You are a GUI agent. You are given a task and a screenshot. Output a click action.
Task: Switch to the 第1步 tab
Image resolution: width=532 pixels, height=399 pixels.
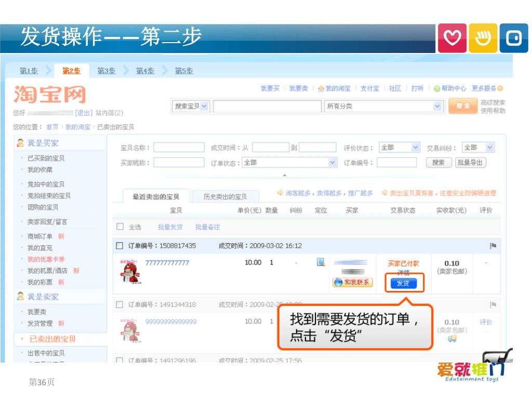pyautogui.click(x=29, y=71)
